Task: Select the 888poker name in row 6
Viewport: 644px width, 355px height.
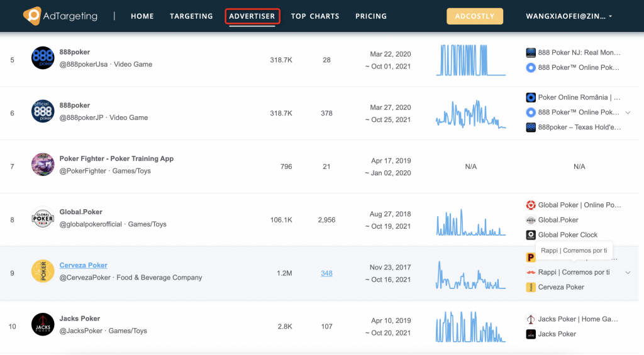Action: (x=74, y=105)
